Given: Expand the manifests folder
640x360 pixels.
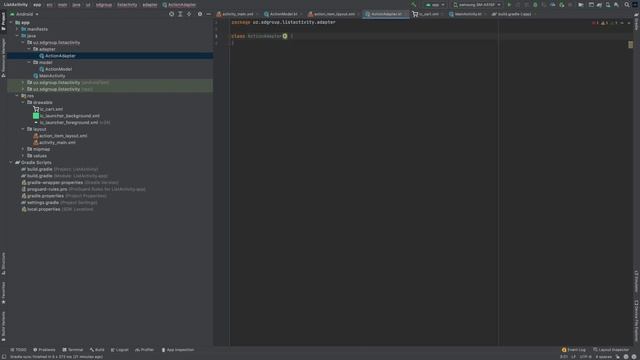Looking at the screenshot, I should [17, 29].
